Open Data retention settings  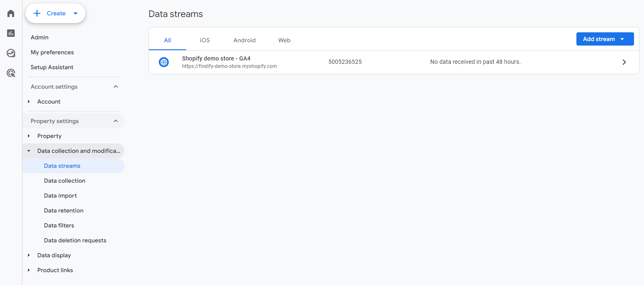pos(63,210)
